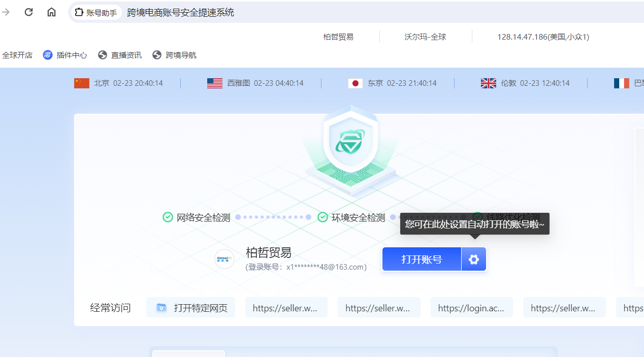Click the French flag icon

coord(622,83)
